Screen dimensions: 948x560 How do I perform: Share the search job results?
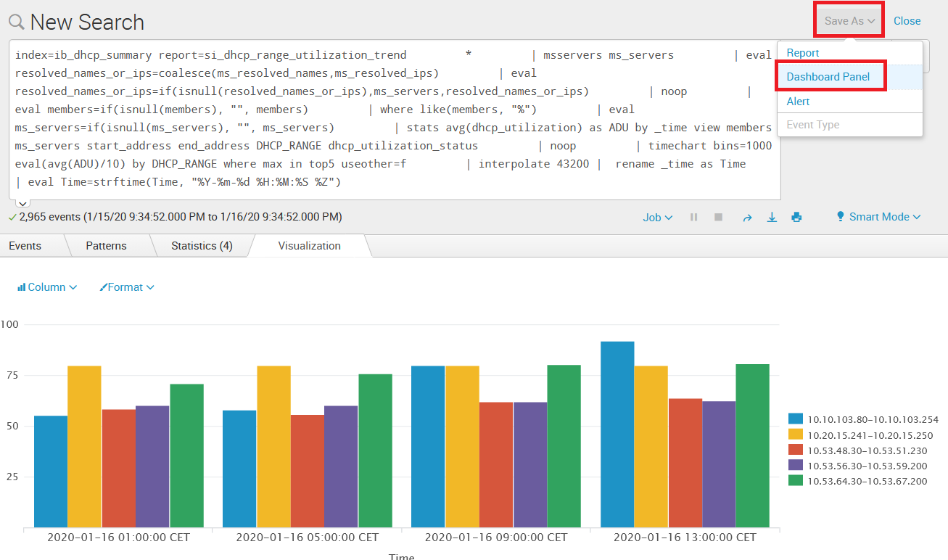click(747, 216)
